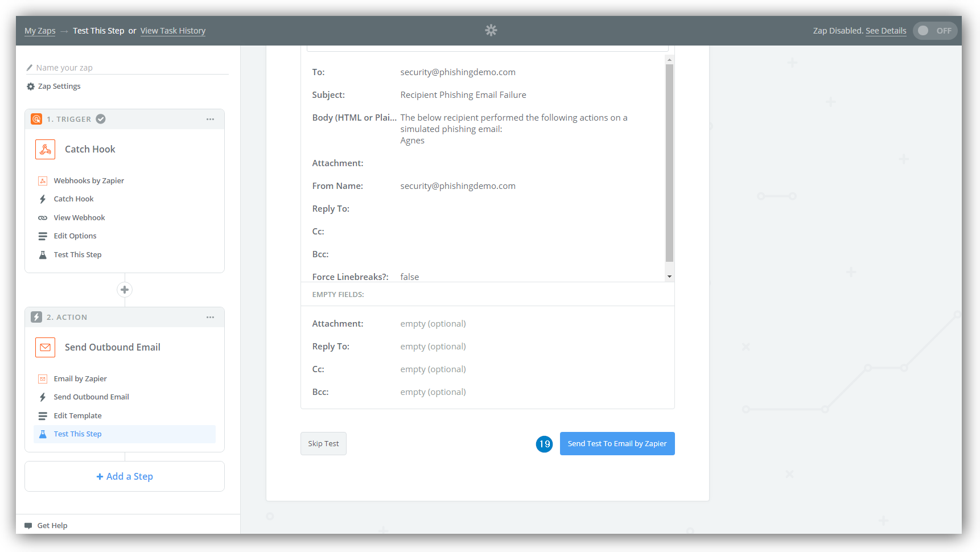
Task: Select the Catch Hook trigger title
Action: point(90,149)
